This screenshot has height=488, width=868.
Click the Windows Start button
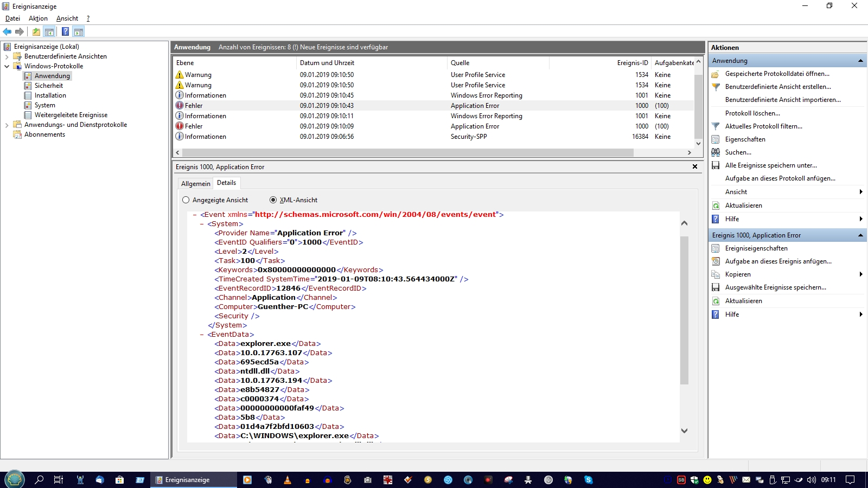point(14,479)
